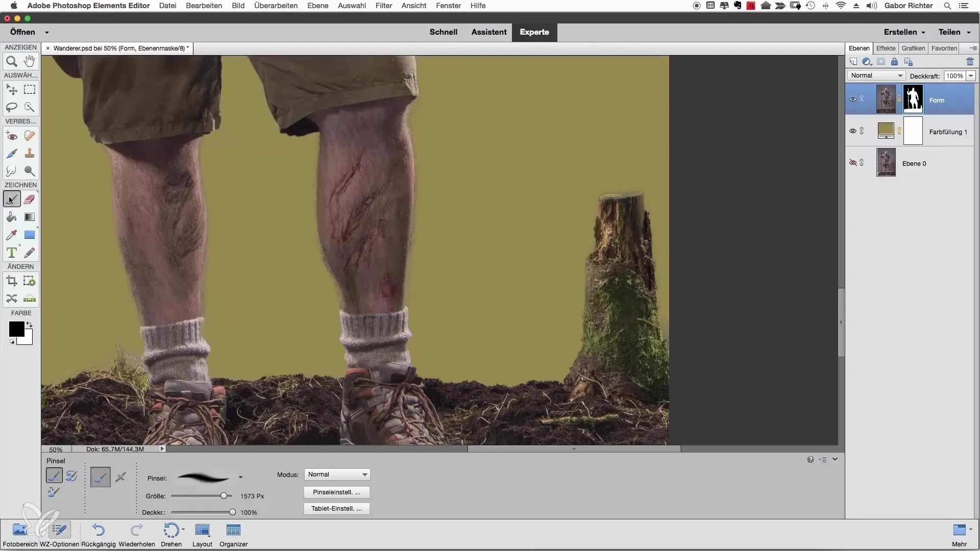Click the Tablet-Einstell. button
The width and height of the screenshot is (980, 551).
336,509
